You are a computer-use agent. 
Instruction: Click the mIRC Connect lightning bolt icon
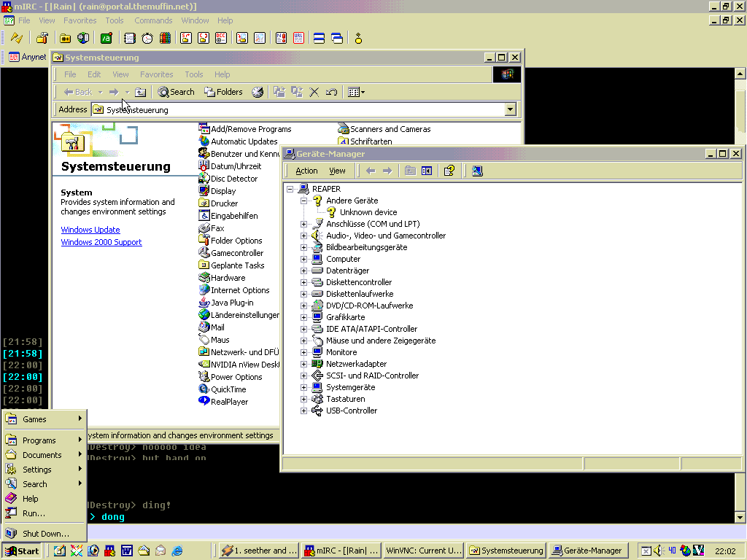coord(17,38)
